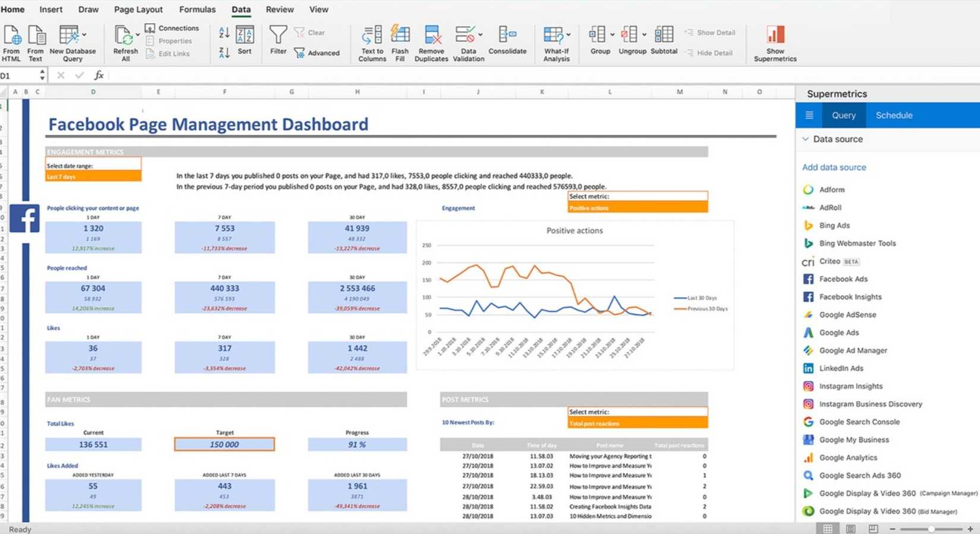Screen dimensions: 980x534
Task: Open the Ungroup dropdown arrow
Action: tap(644, 34)
